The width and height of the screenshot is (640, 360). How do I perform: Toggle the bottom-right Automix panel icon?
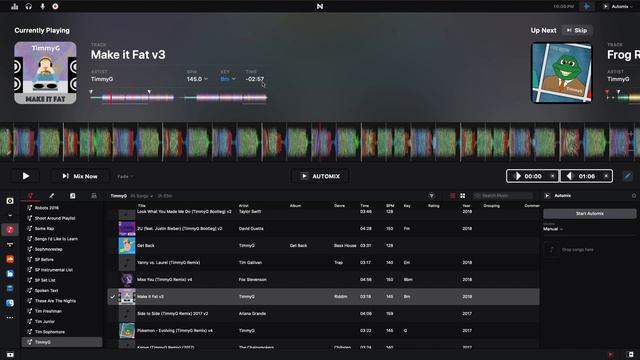(631, 354)
